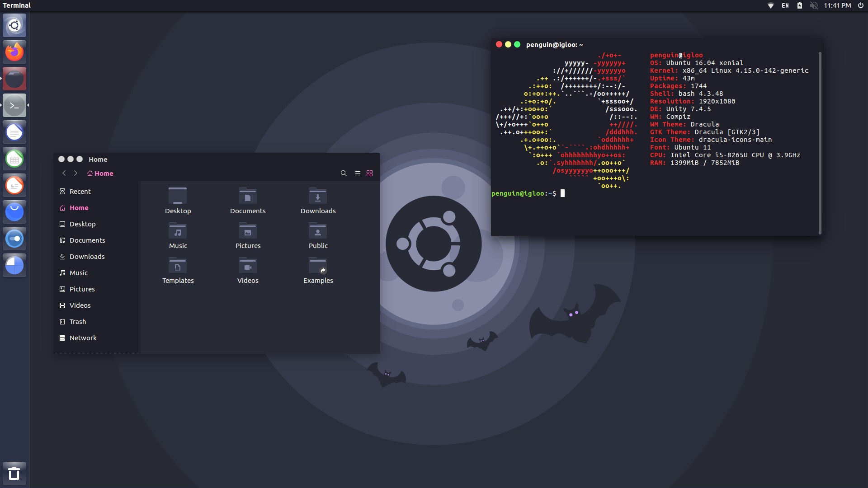
Task: Open the clock showing 11:41 PM
Action: point(837,5)
